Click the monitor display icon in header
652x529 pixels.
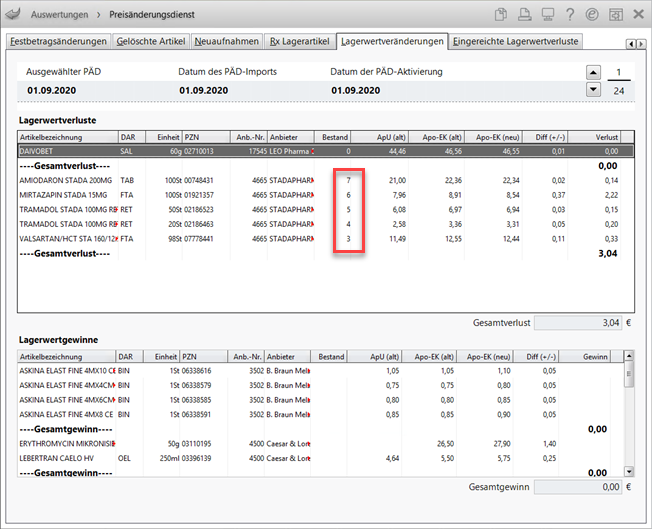click(548, 15)
